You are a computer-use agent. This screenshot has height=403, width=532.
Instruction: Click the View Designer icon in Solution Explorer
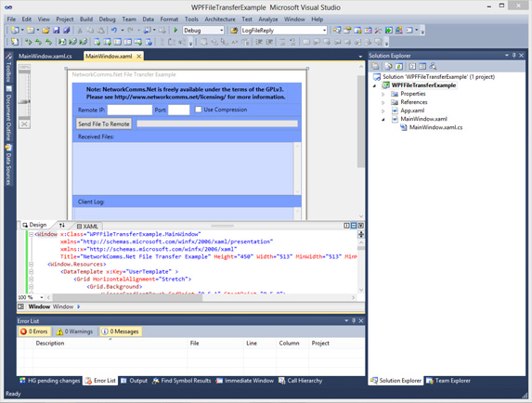click(422, 66)
